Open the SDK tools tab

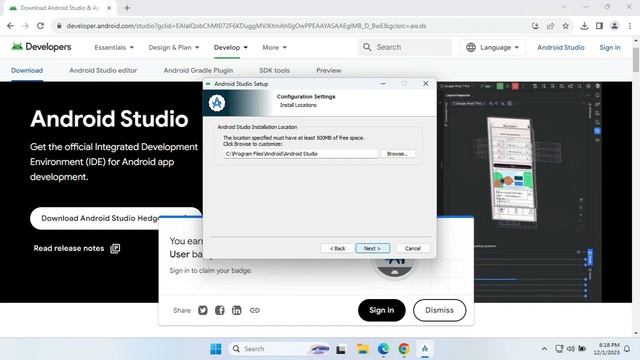point(274,70)
